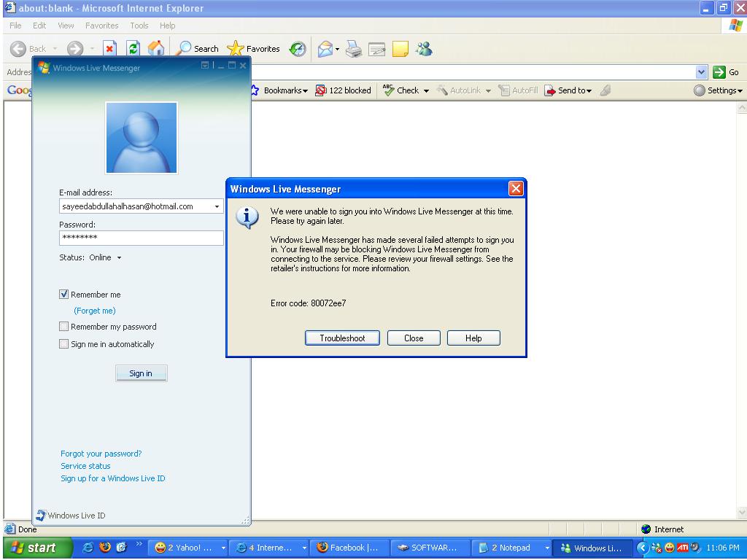Enable Sign me in automatically checkbox
Image resolution: width=747 pixels, height=560 pixels.
(x=64, y=344)
